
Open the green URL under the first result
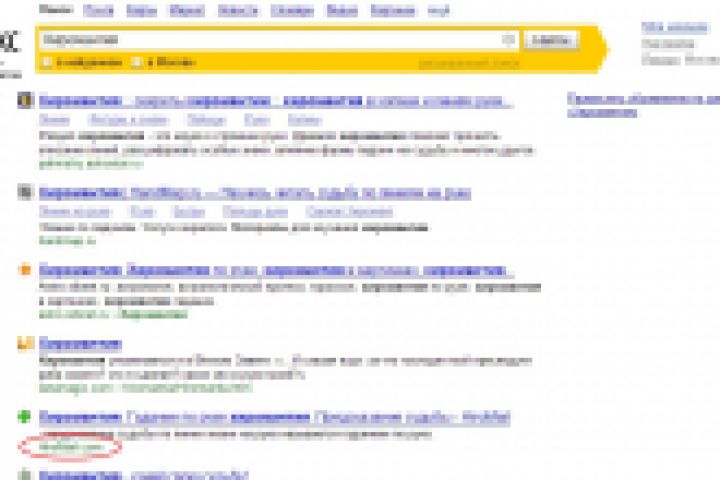91,164
